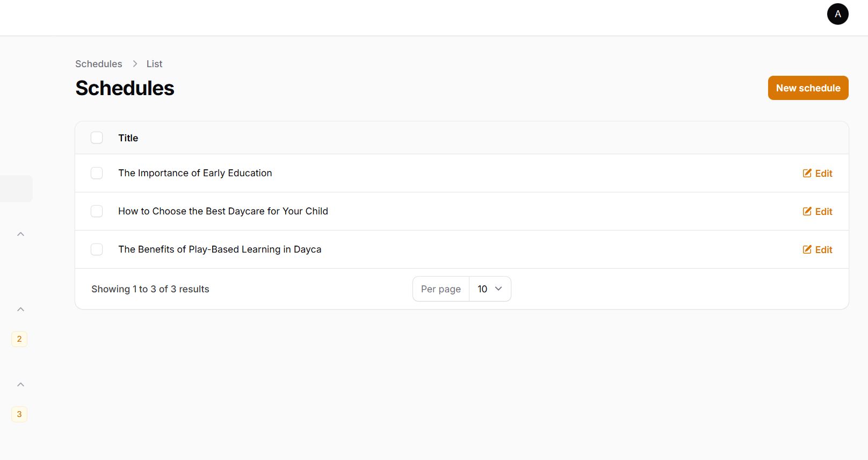Collapse the sidebar group chevron above badge 2

tap(20, 310)
